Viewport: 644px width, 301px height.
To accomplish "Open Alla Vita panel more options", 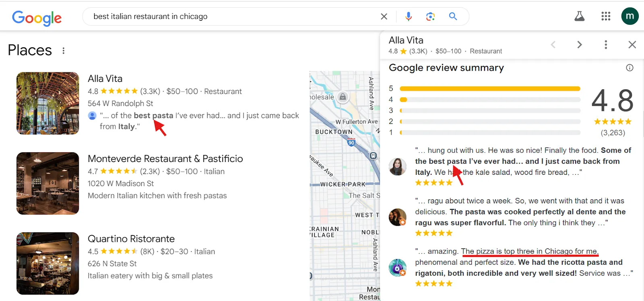I will tap(606, 45).
